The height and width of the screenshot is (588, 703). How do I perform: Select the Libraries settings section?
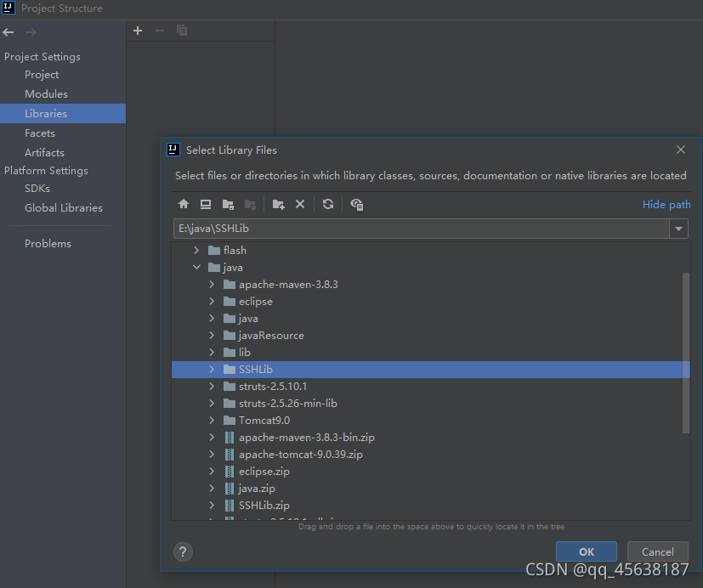pos(63,113)
